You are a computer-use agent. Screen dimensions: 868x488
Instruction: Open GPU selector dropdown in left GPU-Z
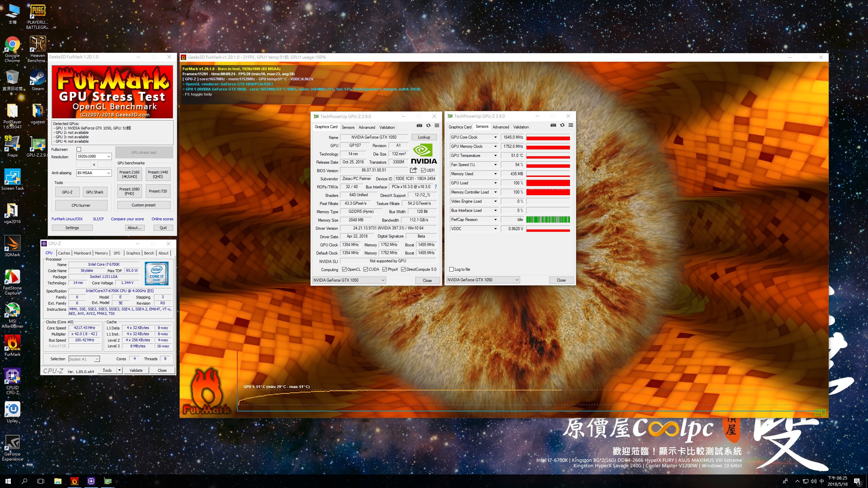[x=349, y=280]
